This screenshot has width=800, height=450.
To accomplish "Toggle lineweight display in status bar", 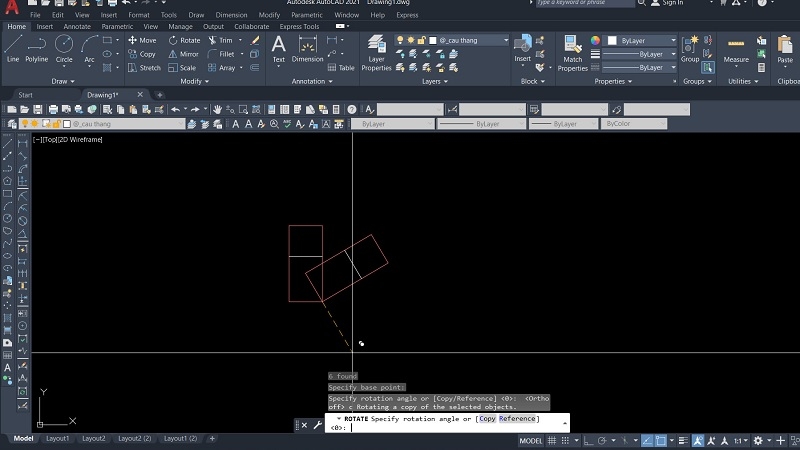I will (683, 440).
